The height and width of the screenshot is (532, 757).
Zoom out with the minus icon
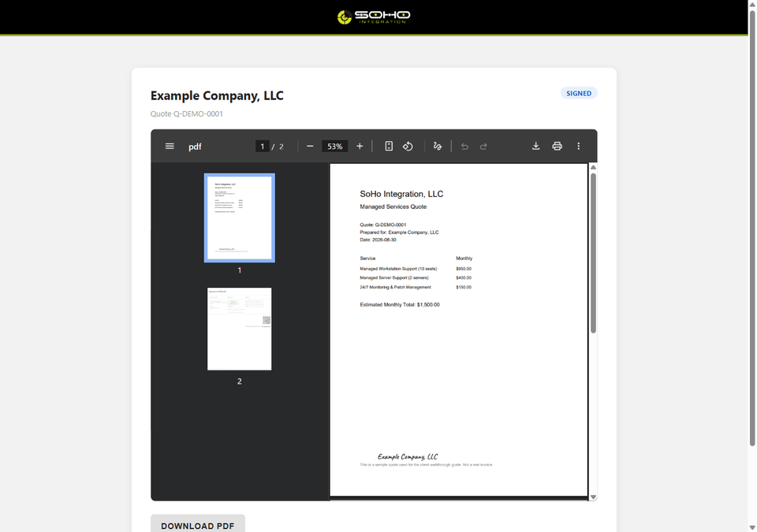[310, 146]
